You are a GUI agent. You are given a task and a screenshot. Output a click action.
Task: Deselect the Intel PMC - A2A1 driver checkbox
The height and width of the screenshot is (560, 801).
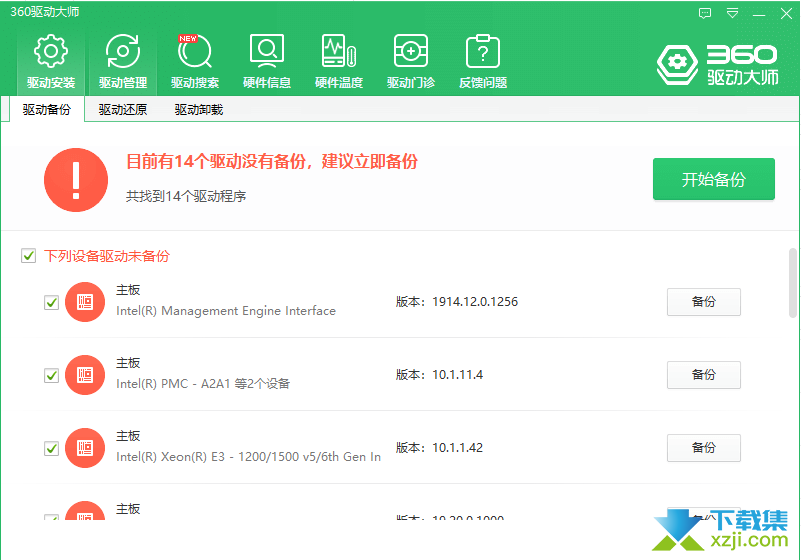click(x=52, y=375)
